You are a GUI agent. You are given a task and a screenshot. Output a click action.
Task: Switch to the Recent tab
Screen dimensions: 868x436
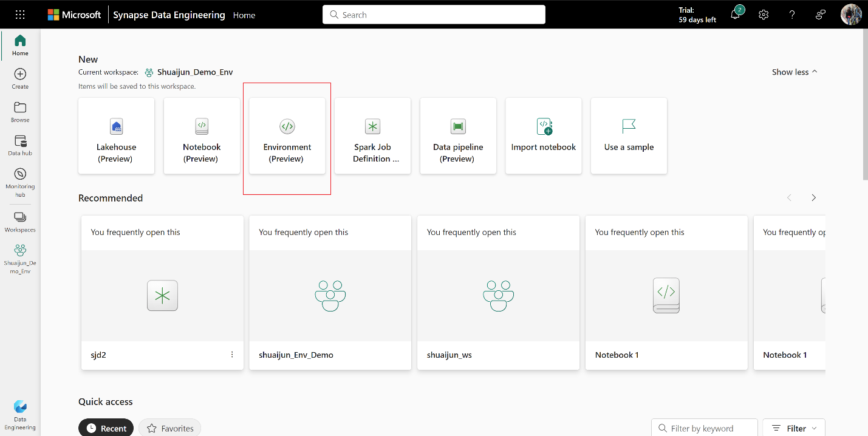pos(106,428)
